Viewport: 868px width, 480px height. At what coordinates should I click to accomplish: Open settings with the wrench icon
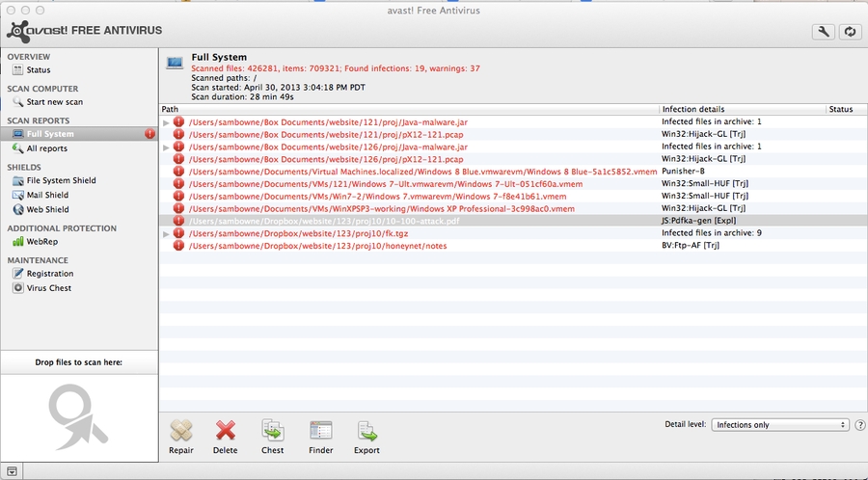point(824,32)
